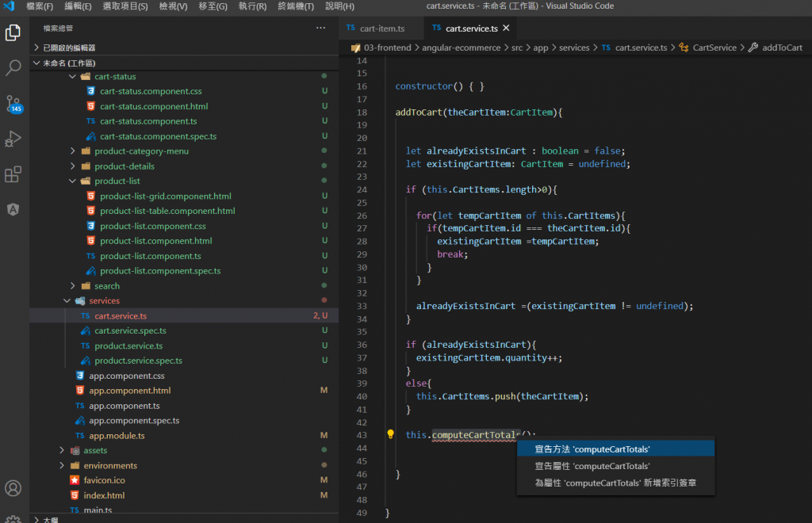Close the cart.service.ts editor tab
812x523 pixels.
[506, 29]
